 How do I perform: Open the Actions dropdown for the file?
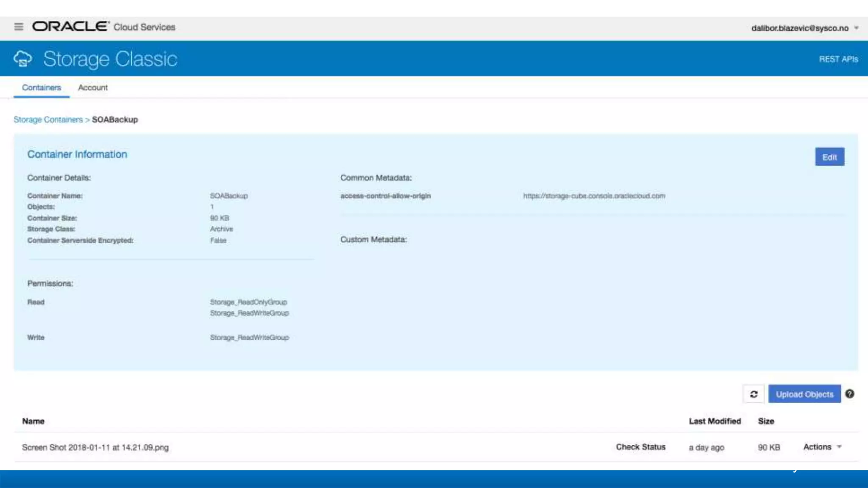pos(822,447)
